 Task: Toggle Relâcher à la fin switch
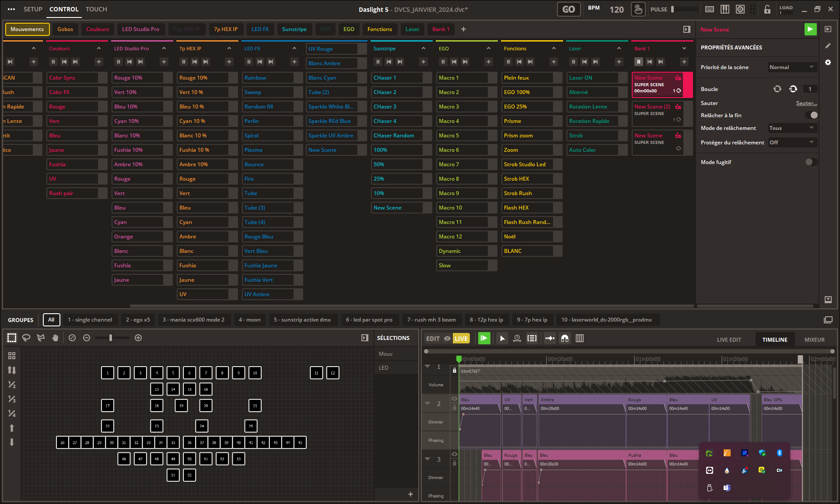pyautogui.click(x=812, y=115)
